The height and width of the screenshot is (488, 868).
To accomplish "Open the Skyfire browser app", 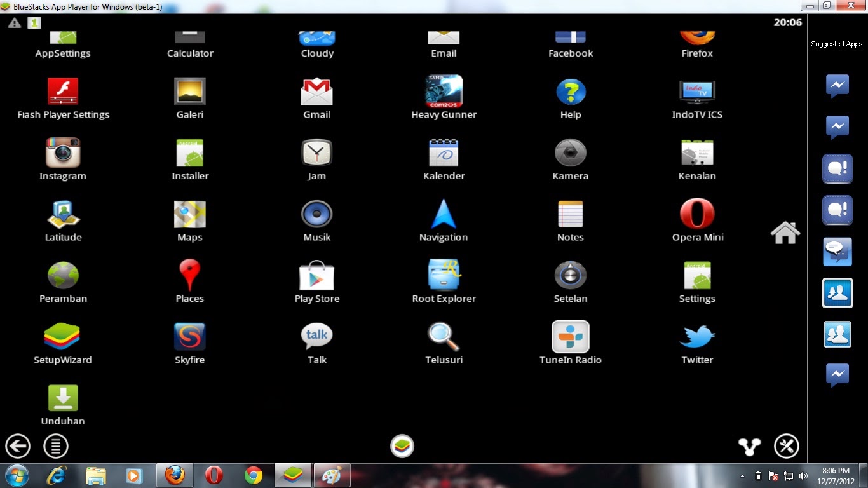I will 190,337.
